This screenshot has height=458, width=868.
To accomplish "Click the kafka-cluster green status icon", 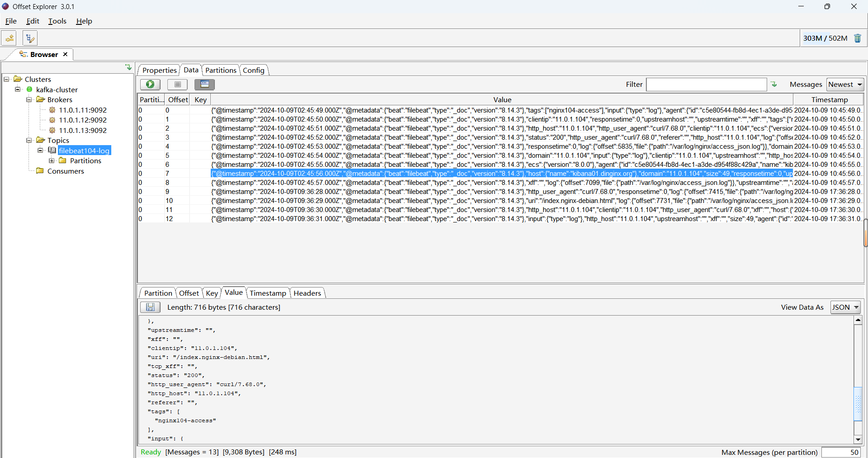I will point(29,90).
